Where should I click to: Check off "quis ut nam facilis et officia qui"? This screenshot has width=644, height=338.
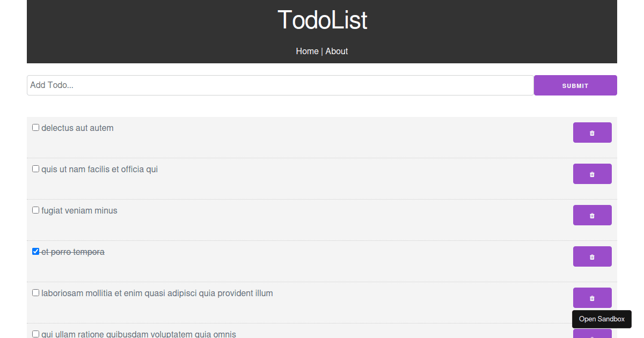tap(35, 168)
